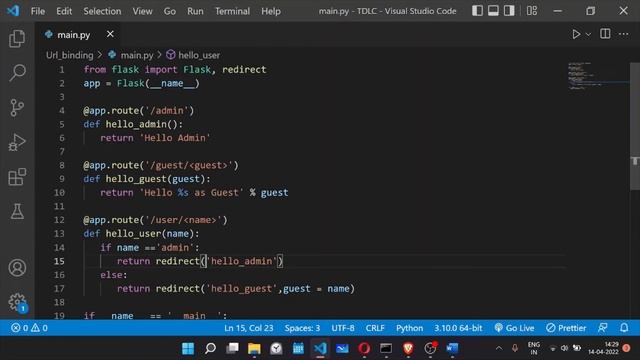Viewport: 640px width, 360px height.
Task: Click the hello_user function name on line 13
Action: coord(133,233)
